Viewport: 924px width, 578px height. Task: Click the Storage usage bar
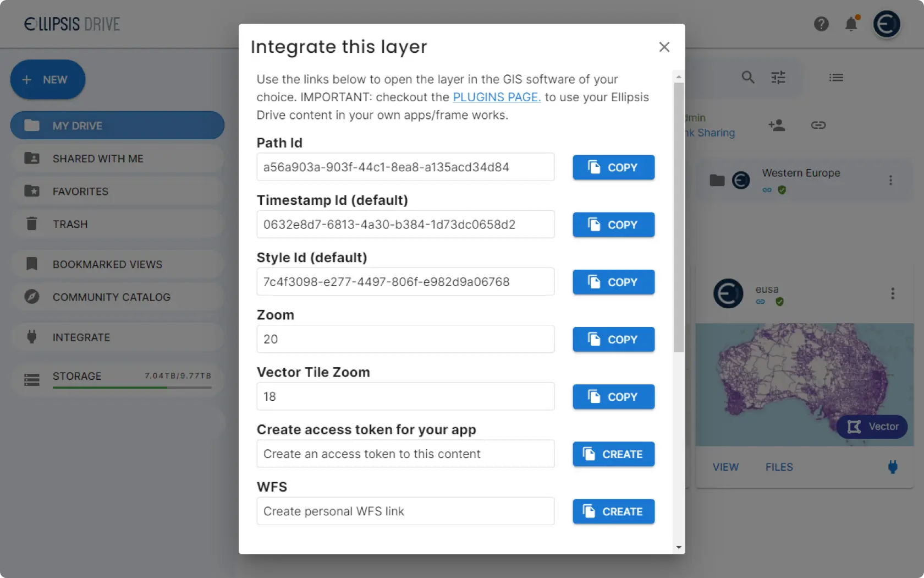pos(132,388)
